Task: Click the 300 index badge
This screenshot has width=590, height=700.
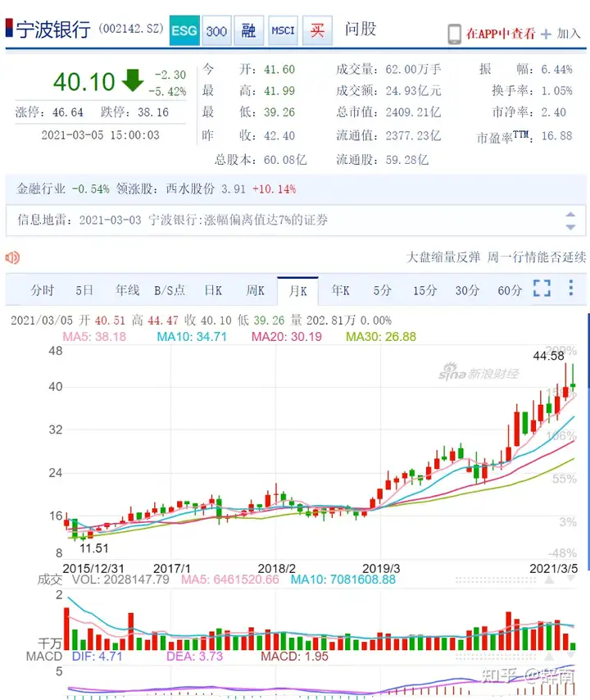Action: pyautogui.click(x=216, y=30)
